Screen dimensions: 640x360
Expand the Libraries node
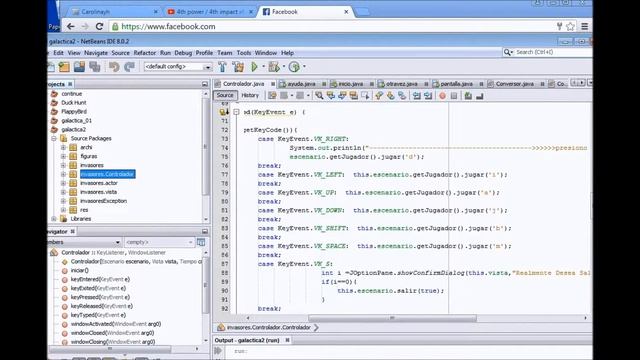54,219
